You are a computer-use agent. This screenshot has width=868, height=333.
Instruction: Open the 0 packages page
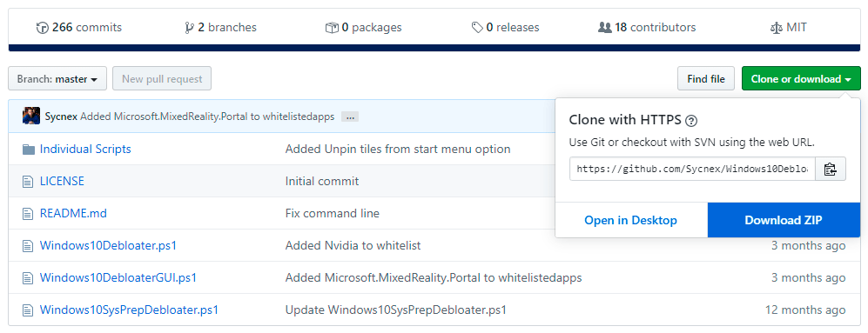[x=363, y=27]
